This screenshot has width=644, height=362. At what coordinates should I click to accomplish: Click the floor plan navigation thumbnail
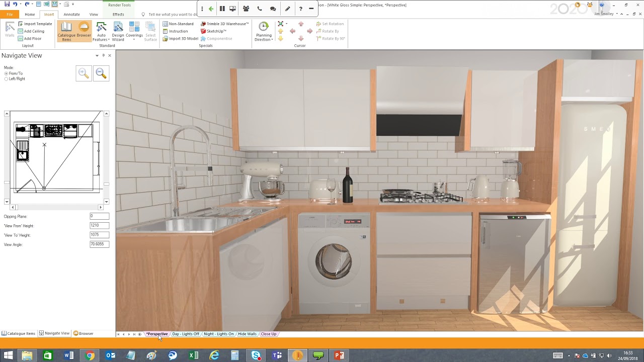coord(56,156)
